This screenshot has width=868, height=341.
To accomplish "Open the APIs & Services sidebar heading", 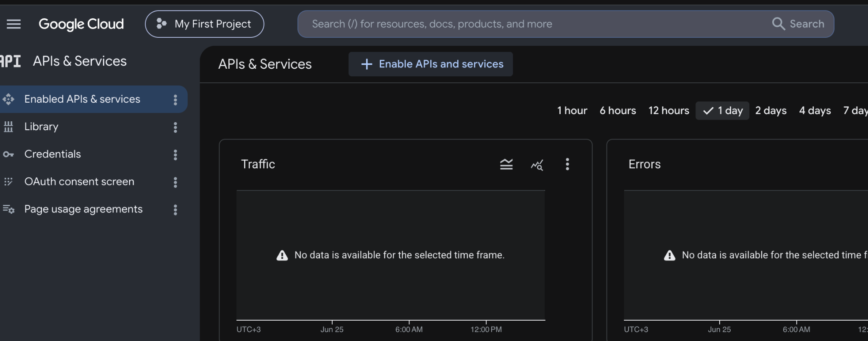I will [x=80, y=61].
